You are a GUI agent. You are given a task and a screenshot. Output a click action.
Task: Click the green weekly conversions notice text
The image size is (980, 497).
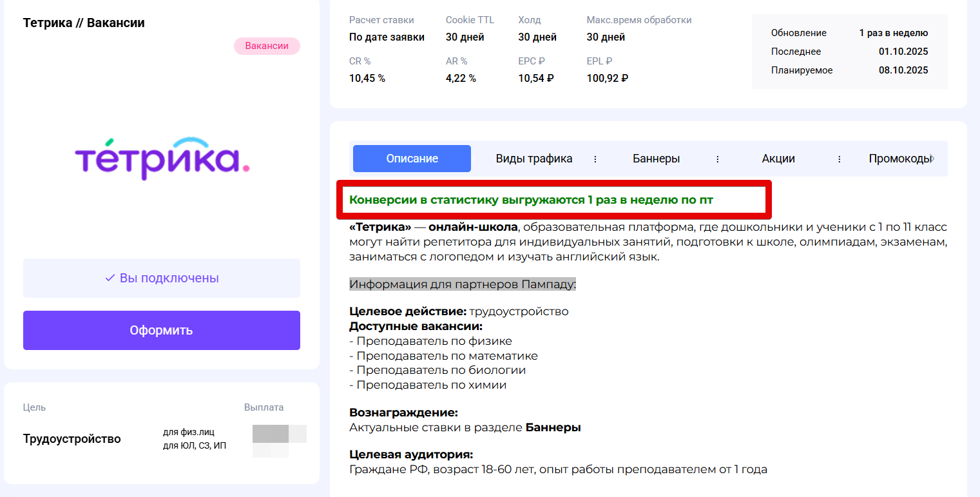[x=531, y=200]
